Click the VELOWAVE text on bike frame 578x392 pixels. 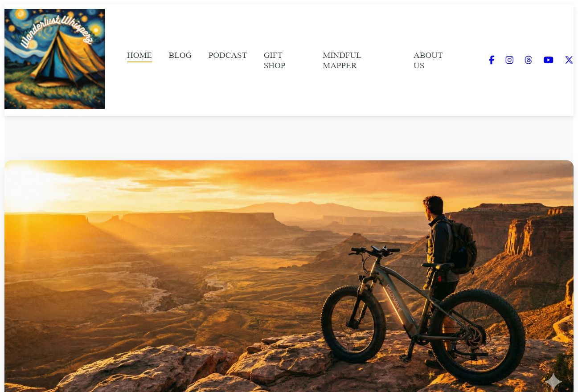[x=394, y=298]
